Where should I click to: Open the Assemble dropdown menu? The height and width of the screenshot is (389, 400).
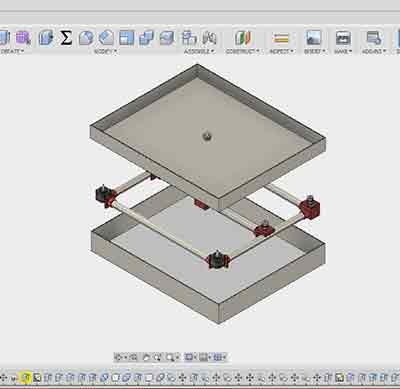[x=199, y=52]
